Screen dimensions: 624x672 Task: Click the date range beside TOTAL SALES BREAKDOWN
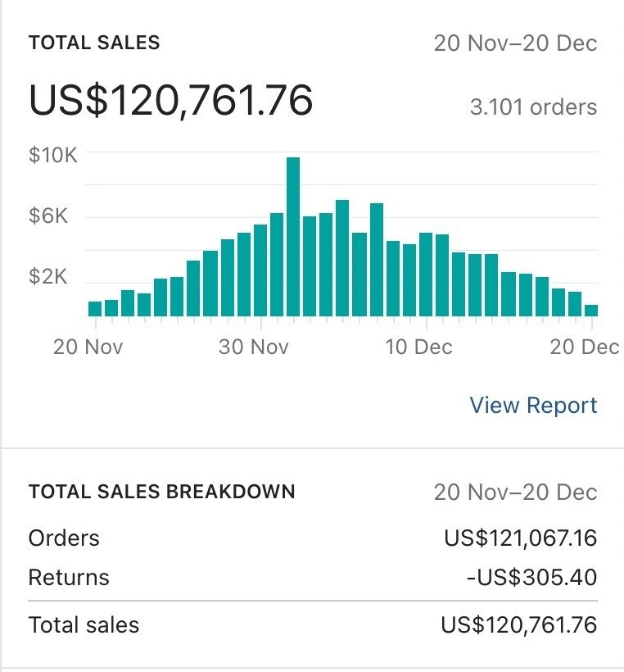click(x=515, y=493)
